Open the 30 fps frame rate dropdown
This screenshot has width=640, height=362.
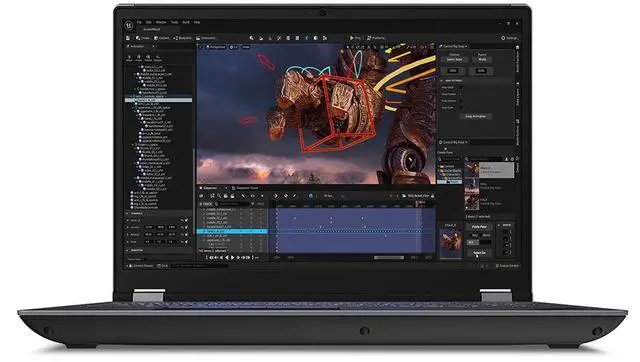coord(329,196)
